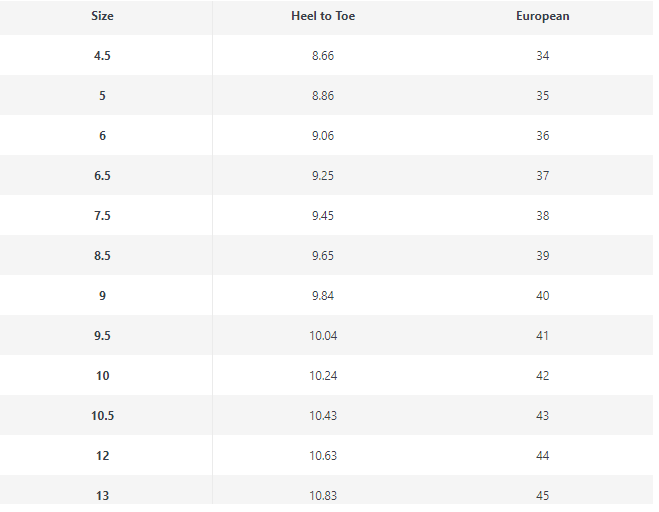Select size 9 row label

coord(102,296)
